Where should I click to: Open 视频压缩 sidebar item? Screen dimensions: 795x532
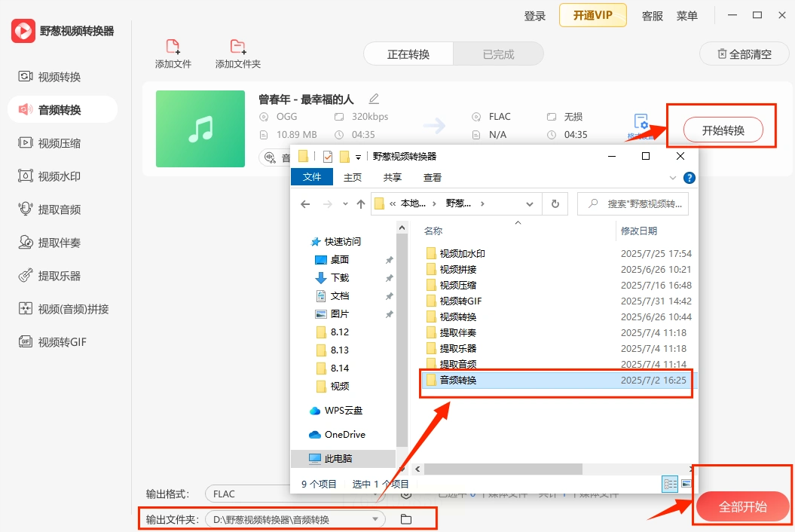[50, 143]
